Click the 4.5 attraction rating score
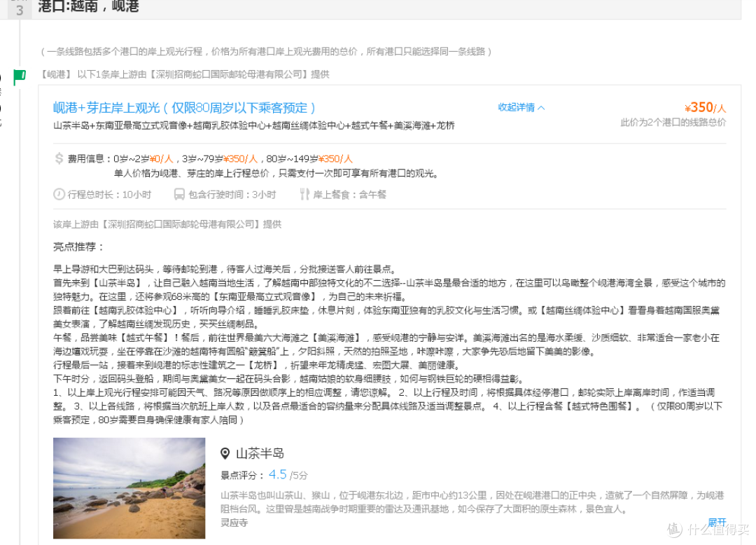Viewport: 756px width, 545px height. click(x=278, y=474)
